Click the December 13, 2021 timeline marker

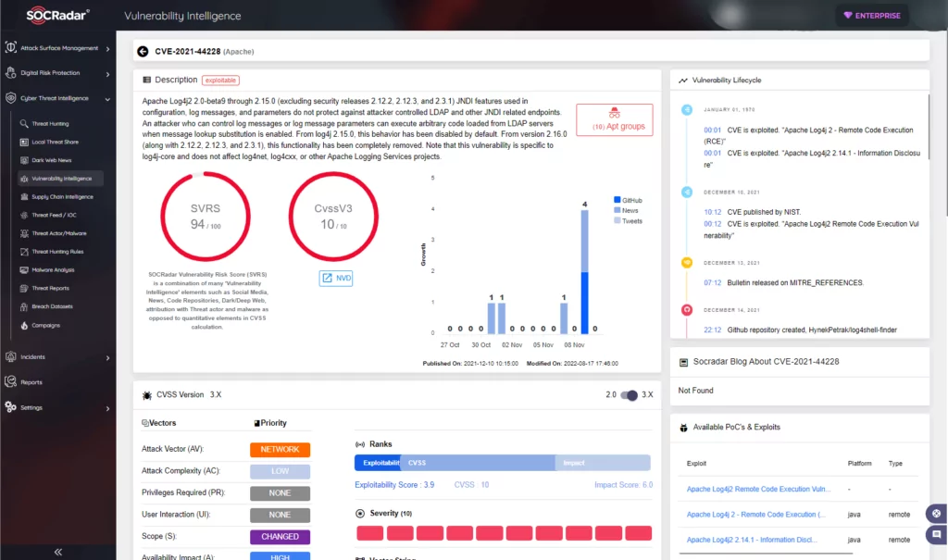pyautogui.click(x=687, y=263)
